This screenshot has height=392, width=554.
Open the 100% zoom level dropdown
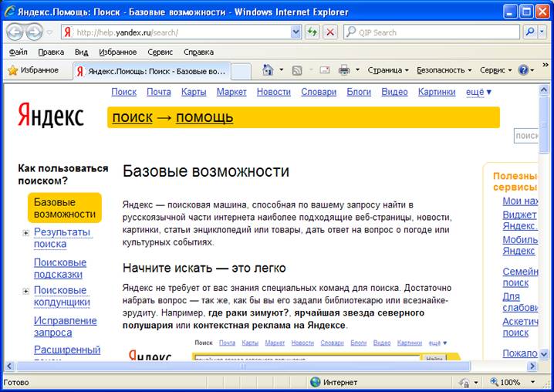coord(533,382)
